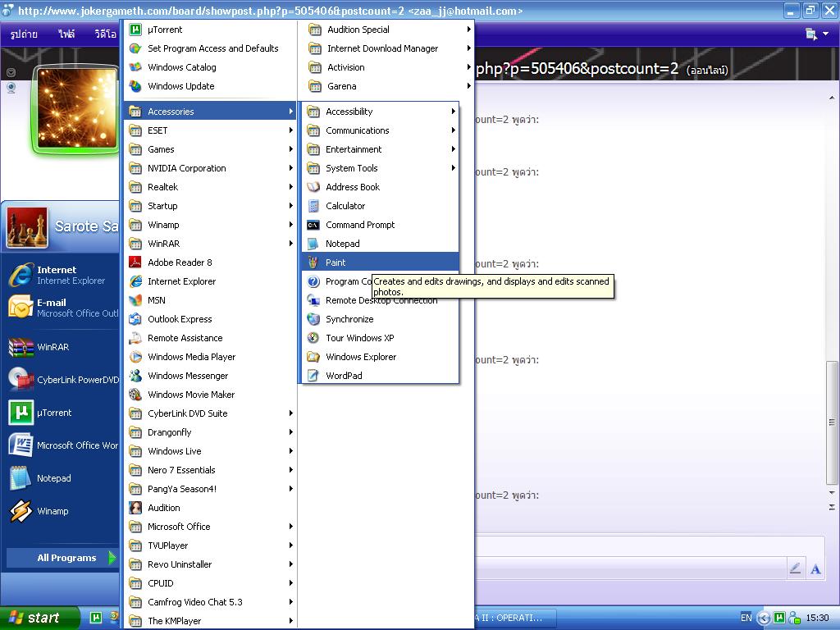Open Nero 7 Essentials folder
Screen dimensions: 840x630
tap(210, 470)
